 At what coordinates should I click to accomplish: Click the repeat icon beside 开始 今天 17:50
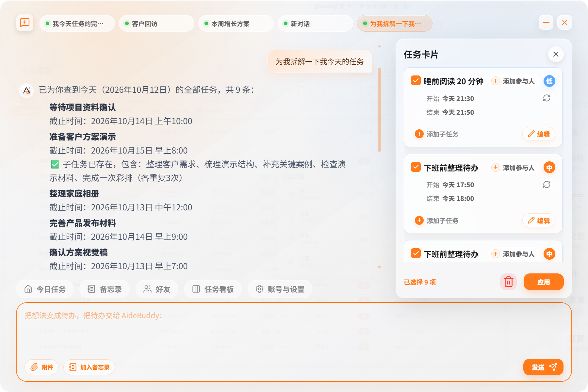click(x=547, y=185)
